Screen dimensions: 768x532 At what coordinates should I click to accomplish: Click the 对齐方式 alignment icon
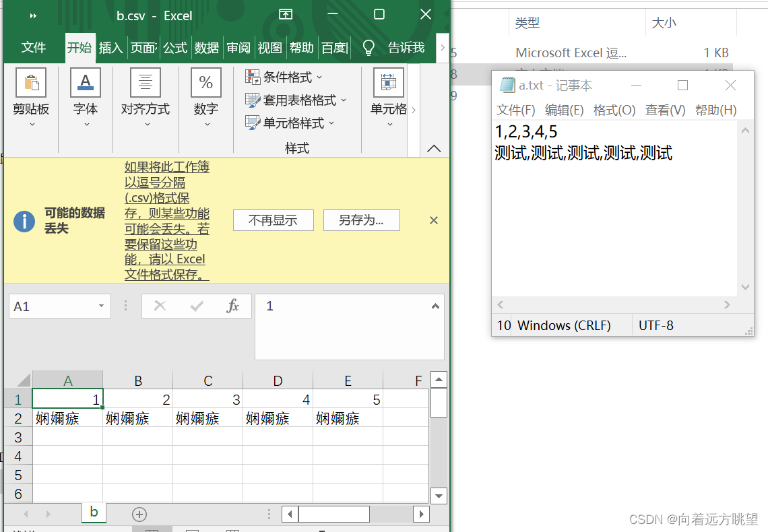144,82
